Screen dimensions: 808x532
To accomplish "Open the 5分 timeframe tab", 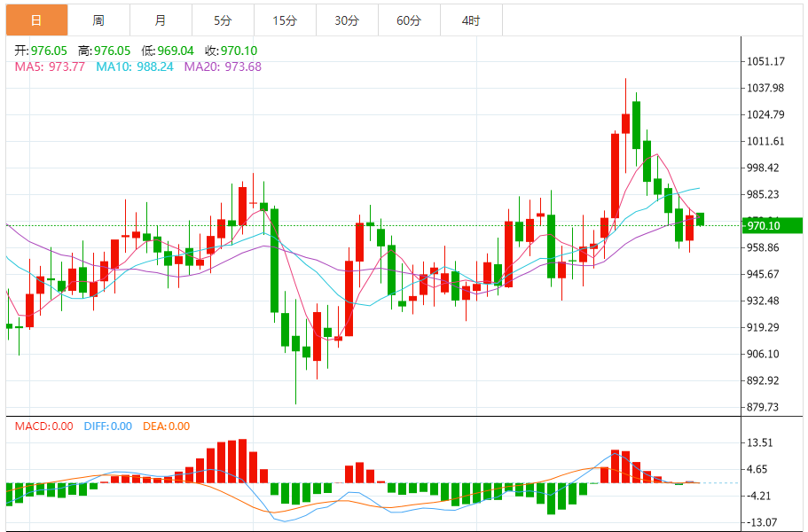I will click(x=223, y=20).
